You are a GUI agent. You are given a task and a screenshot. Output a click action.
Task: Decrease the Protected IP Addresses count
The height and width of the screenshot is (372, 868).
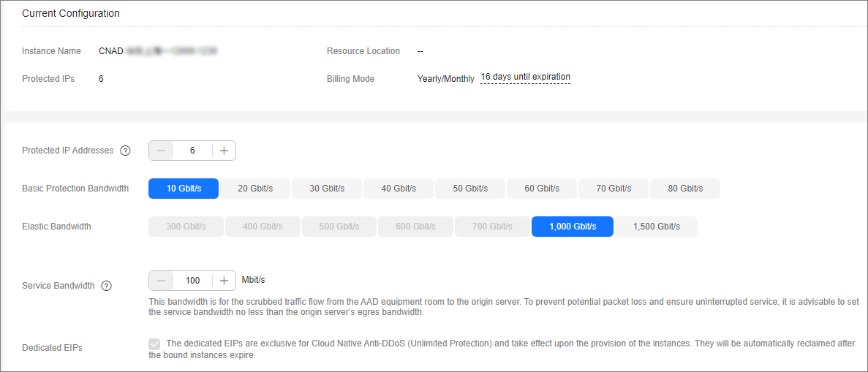[x=161, y=151]
